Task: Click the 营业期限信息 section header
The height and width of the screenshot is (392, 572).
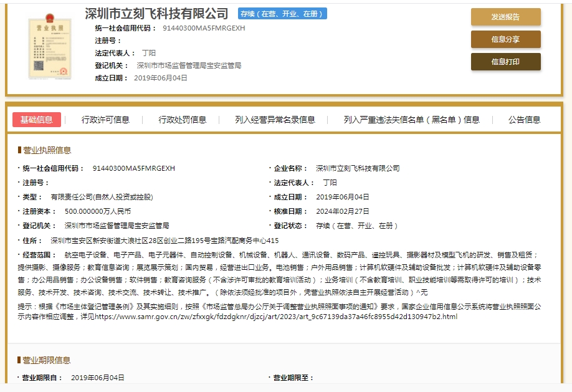Action: coord(47,360)
